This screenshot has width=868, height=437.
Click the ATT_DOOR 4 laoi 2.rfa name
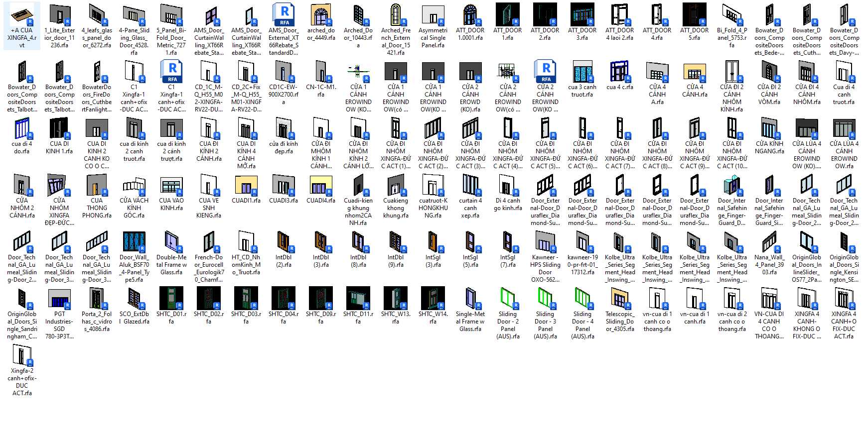coord(620,34)
